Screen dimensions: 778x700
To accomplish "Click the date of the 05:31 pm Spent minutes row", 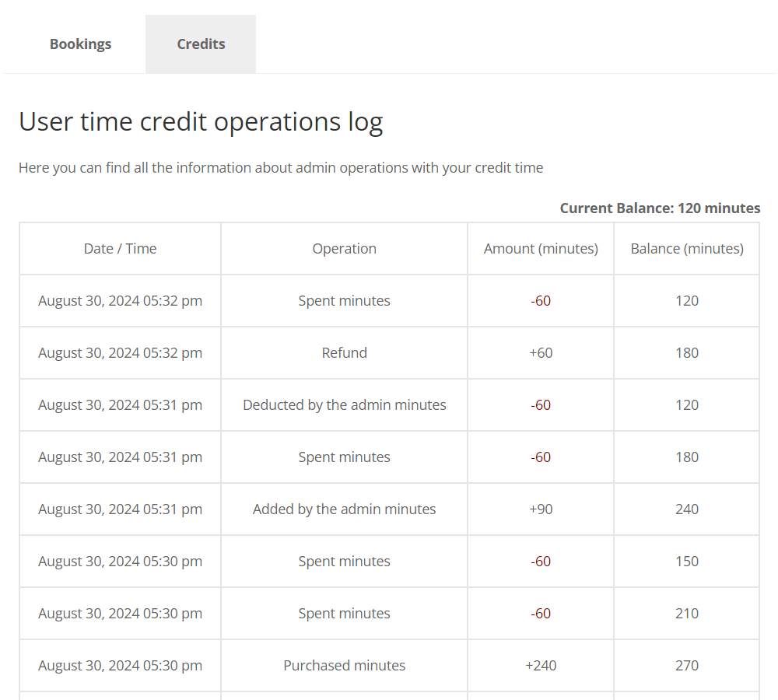I will 120,457.
